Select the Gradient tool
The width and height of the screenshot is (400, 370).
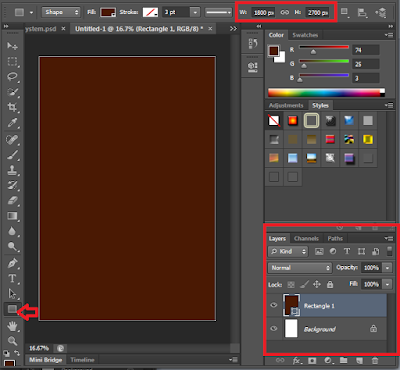(x=12, y=216)
